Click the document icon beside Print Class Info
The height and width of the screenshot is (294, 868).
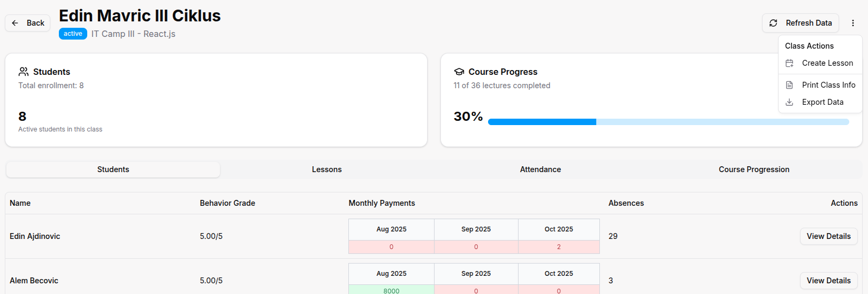(x=789, y=85)
